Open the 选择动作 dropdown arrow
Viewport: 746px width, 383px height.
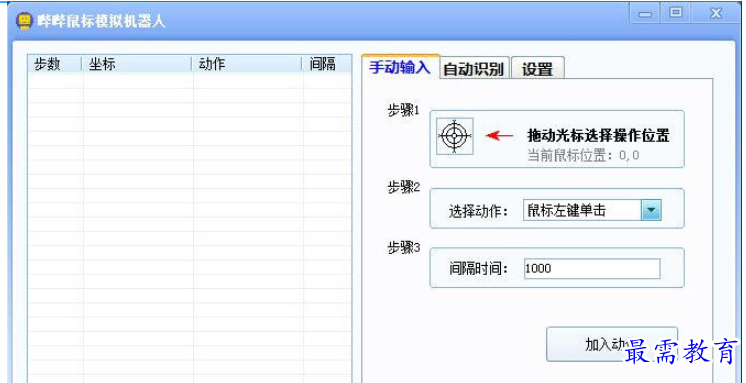651,210
